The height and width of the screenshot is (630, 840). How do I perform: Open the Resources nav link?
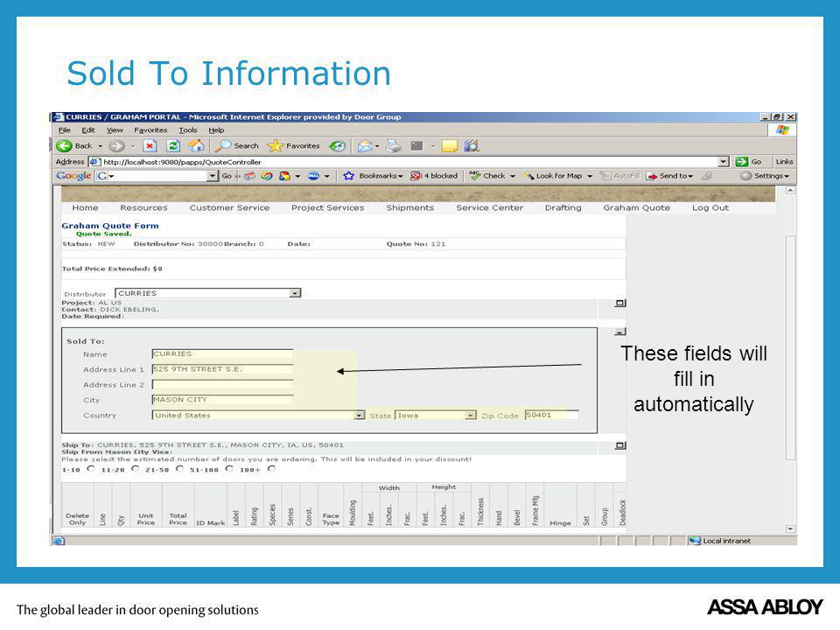tap(143, 207)
